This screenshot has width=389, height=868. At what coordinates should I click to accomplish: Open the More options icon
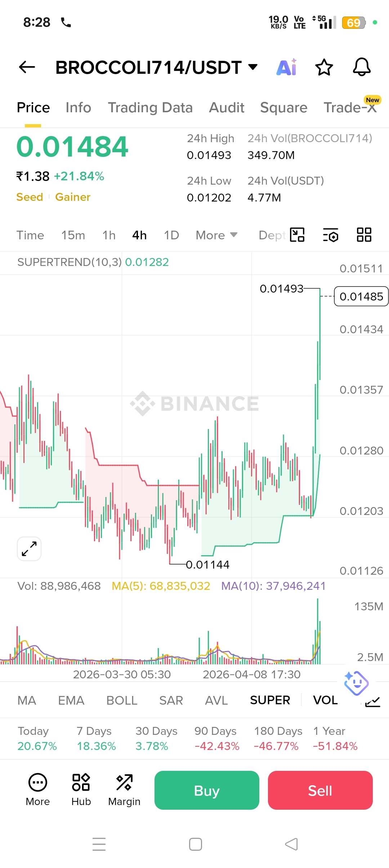click(38, 790)
